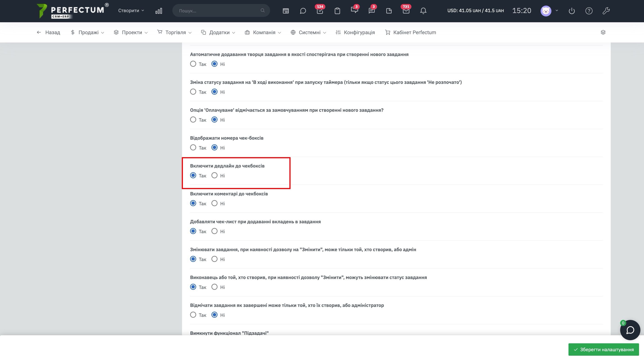
Task: Open the statistics bar chart icon
Action: point(158,11)
